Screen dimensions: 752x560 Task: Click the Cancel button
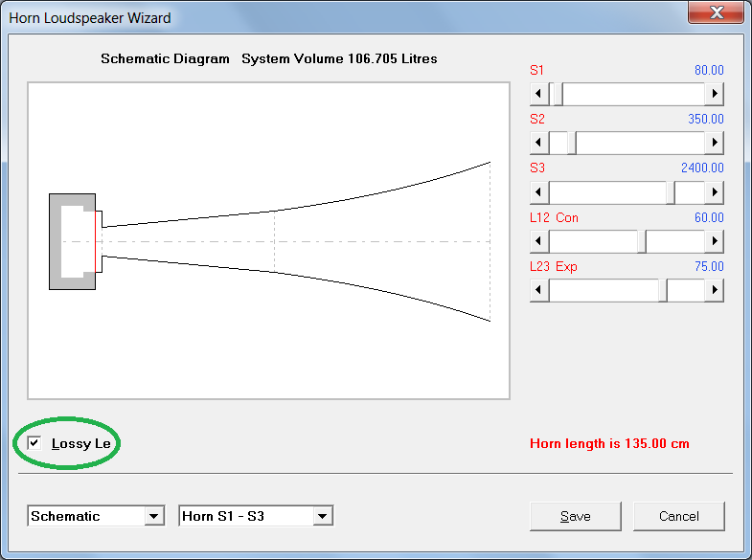(678, 516)
